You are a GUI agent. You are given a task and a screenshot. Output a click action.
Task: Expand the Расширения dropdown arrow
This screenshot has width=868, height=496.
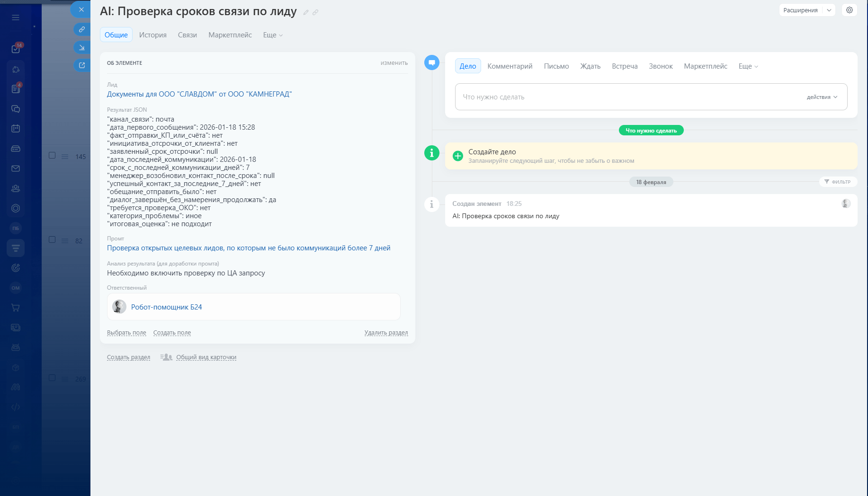(829, 10)
